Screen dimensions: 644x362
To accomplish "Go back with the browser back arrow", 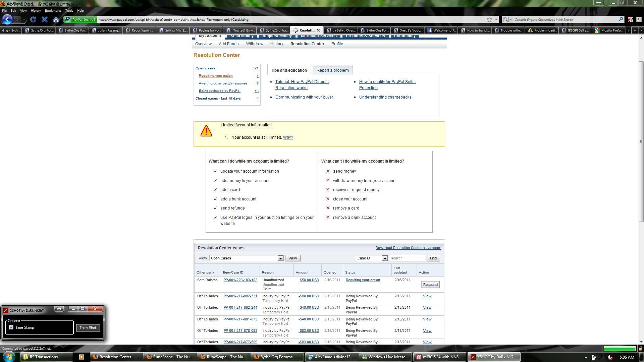I will pyautogui.click(x=7, y=19).
